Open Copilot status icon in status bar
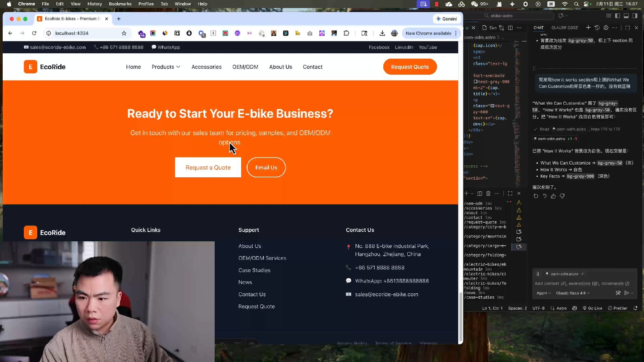This screenshot has height=362, width=644. [x=575, y=308]
